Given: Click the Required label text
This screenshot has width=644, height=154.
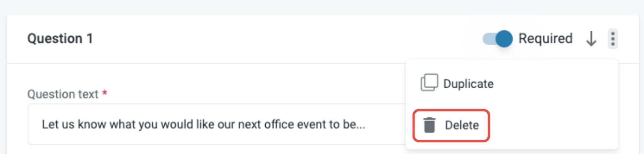Looking at the screenshot, I should coord(545,38).
